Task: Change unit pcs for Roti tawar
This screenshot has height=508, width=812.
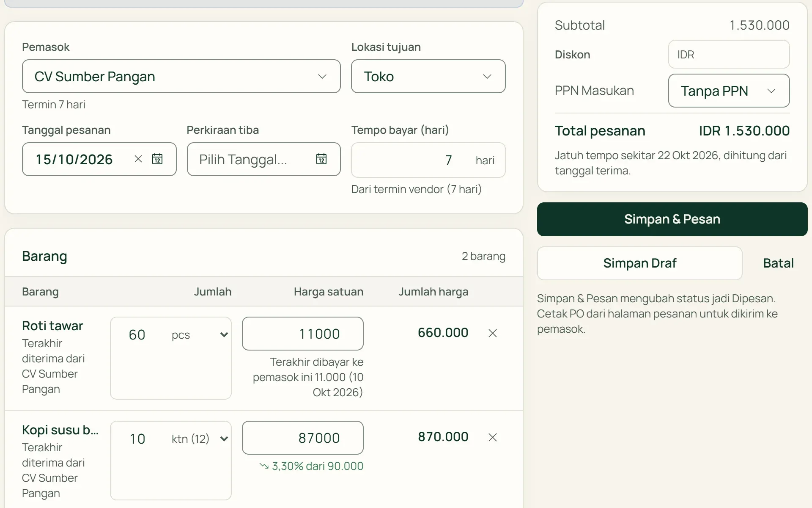Action: 200,335
